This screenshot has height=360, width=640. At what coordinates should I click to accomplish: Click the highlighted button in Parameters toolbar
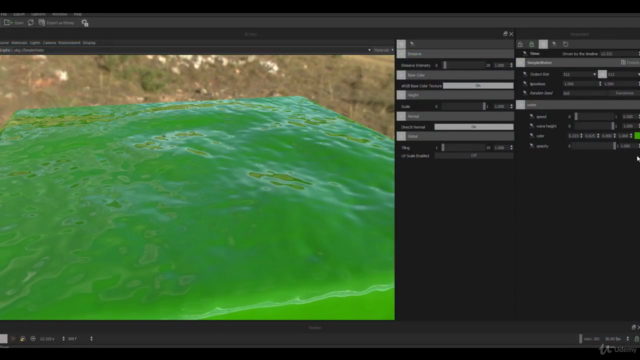(x=543, y=44)
